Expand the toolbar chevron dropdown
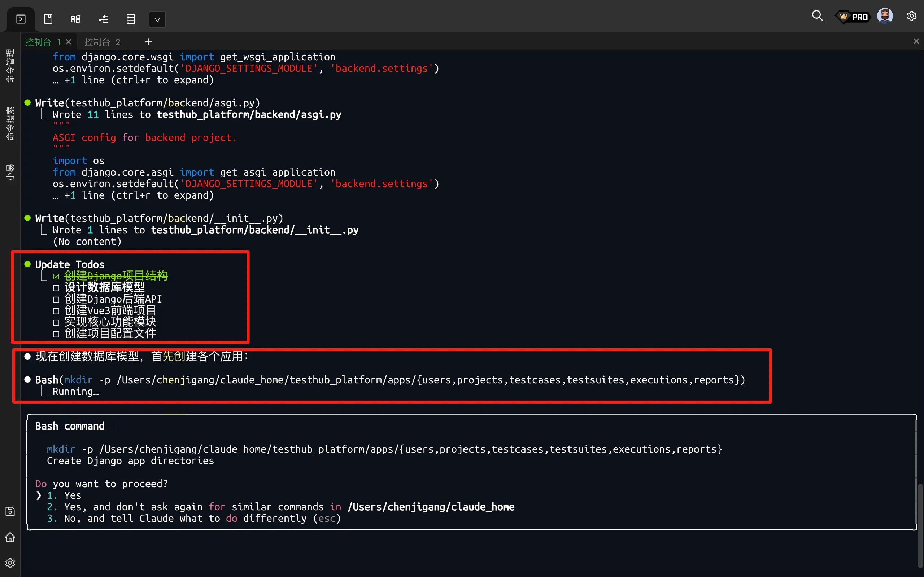 pos(157,19)
